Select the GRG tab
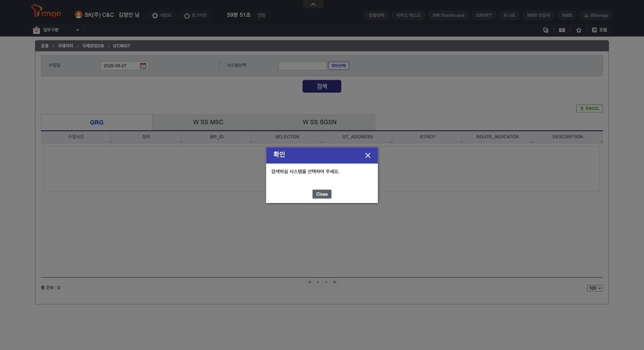 pyautogui.click(x=97, y=122)
